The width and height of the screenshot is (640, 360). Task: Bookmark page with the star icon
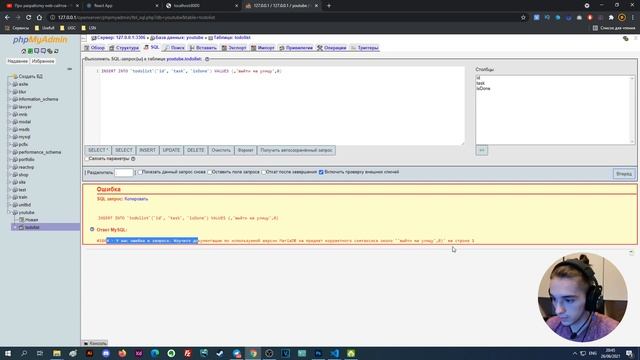[523, 18]
